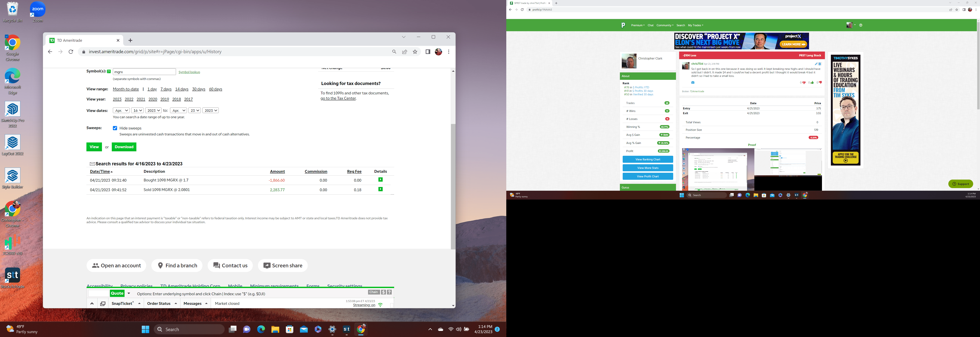Viewport: 980px width, 337px height.
Task: Toggle the Hide sweeps checkbox
Action: [115, 128]
